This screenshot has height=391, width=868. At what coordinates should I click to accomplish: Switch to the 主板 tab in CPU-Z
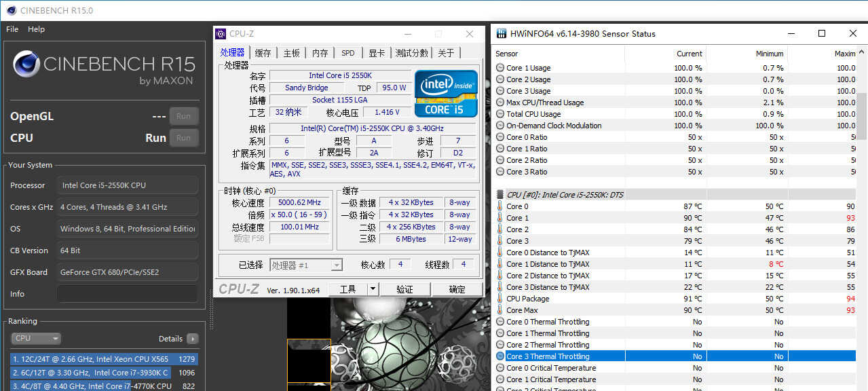tap(291, 53)
